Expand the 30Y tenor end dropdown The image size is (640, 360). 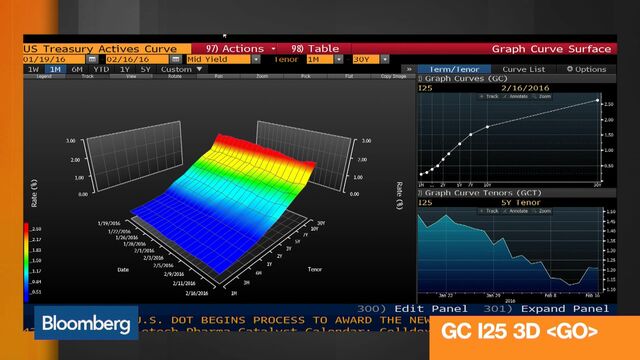pyautogui.click(x=385, y=60)
